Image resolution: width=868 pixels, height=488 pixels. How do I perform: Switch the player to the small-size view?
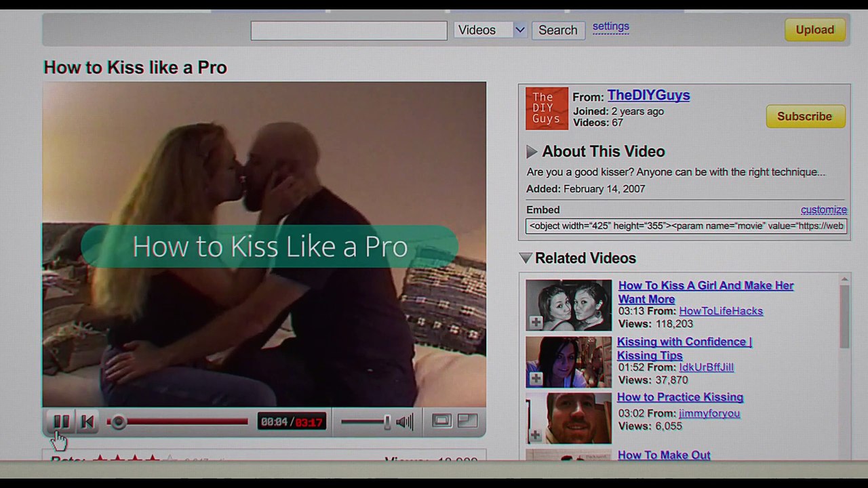point(441,421)
